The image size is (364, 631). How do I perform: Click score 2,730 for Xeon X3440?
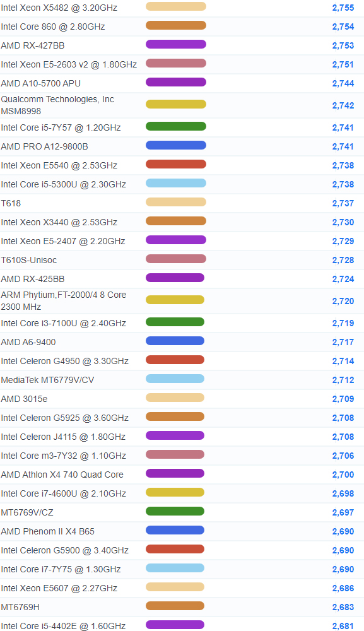pos(343,222)
